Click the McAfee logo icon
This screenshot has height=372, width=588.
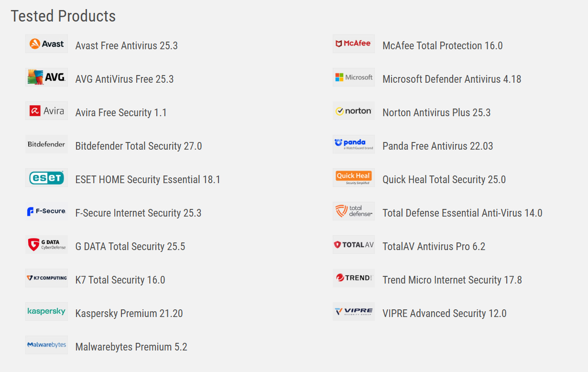tap(354, 44)
